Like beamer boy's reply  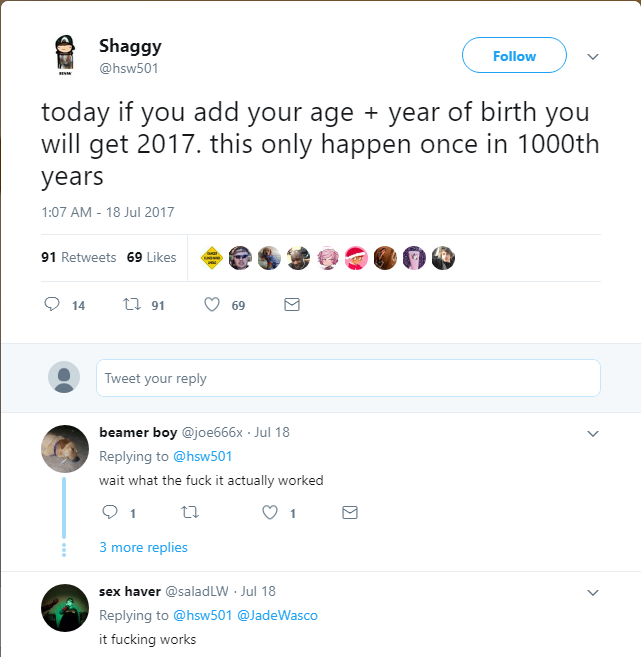(269, 513)
